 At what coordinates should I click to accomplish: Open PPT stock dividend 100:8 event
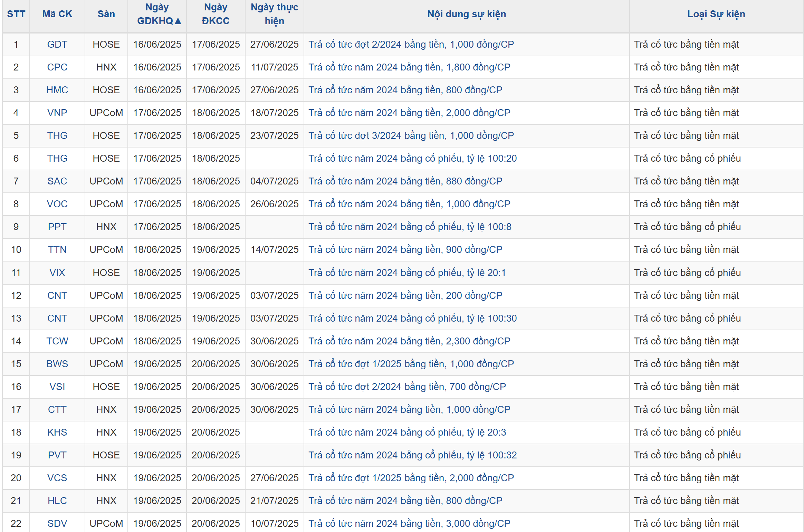coord(410,227)
